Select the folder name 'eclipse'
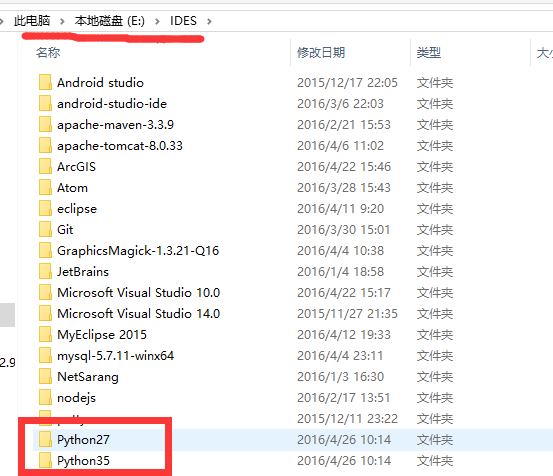Viewport: 553px width, 476px height. [x=77, y=209]
